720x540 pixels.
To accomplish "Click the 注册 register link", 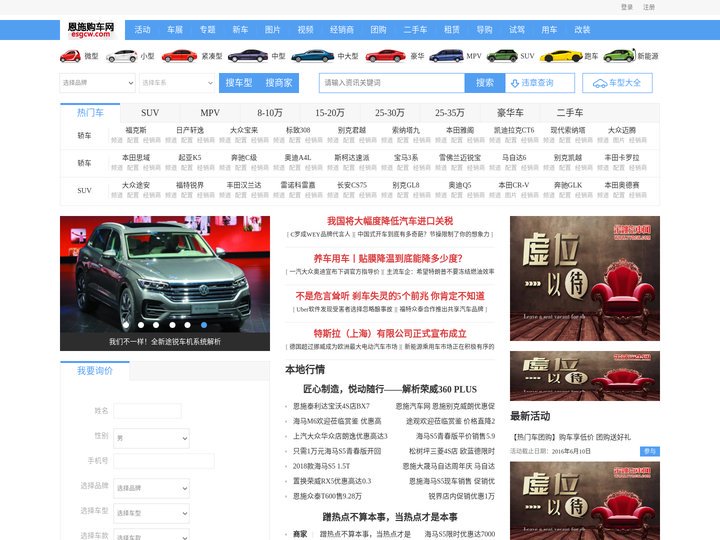I will tap(649, 7).
